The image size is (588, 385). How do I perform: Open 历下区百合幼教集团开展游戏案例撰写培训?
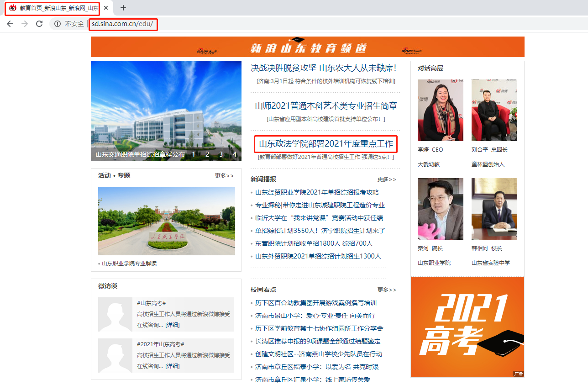point(316,303)
